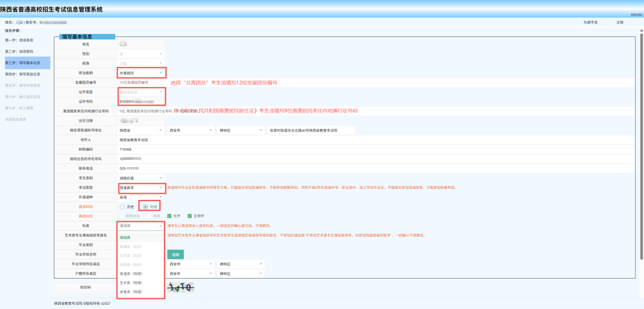Choose 普通类（历史）greyed option in list
This screenshot has width=644, height=309.
[x=141, y=246]
